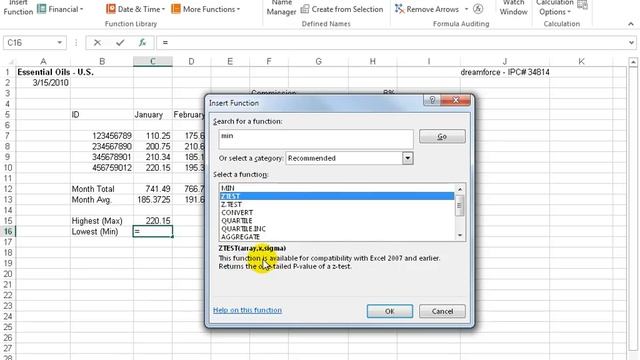Expand the formula bar with the arrow

(631, 42)
